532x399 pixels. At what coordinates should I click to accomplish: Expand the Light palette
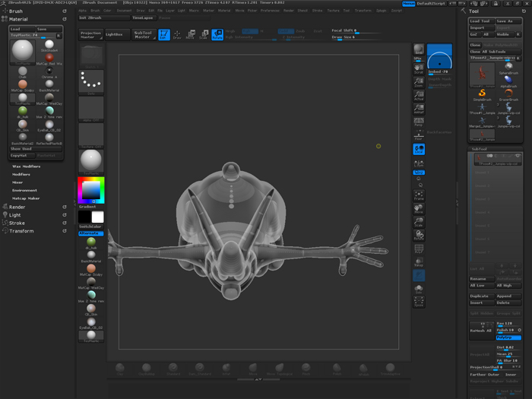[x=14, y=215]
